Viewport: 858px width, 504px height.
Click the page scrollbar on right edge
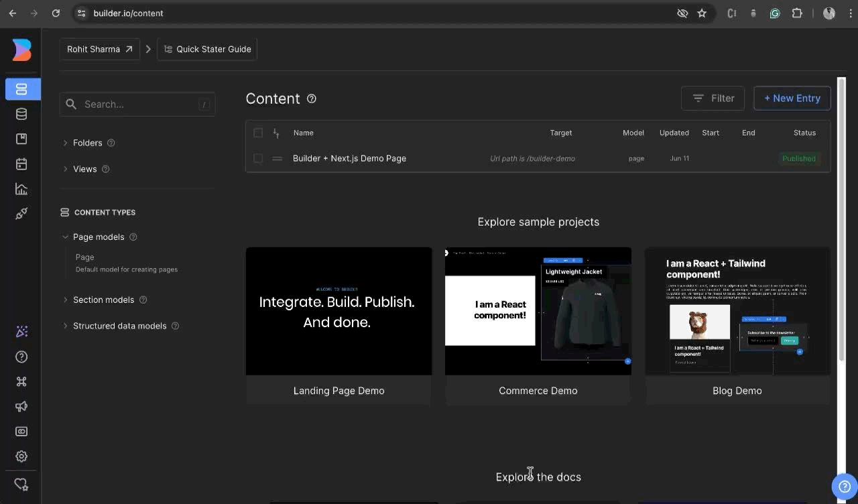pos(843,218)
